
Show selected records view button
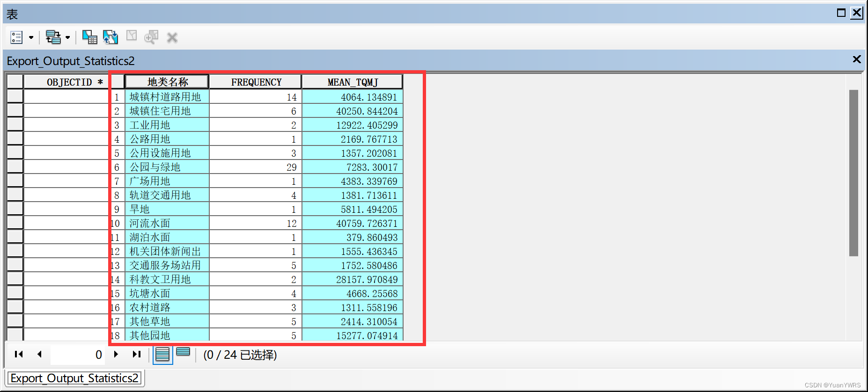[x=183, y=352]
